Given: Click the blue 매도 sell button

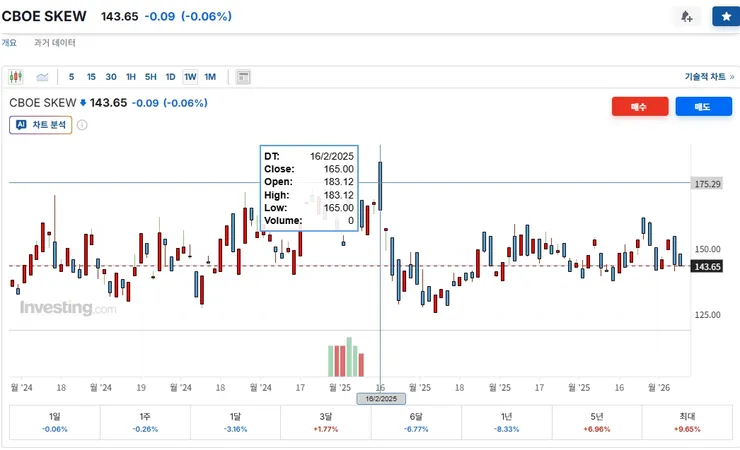Looking at the screenshot, I should click(x=704, y=107).
